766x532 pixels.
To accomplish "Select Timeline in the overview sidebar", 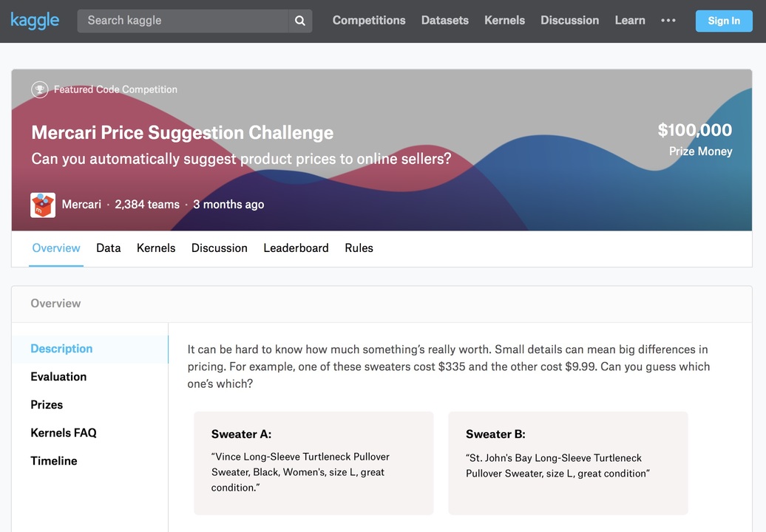I will [x=54, y=461].
